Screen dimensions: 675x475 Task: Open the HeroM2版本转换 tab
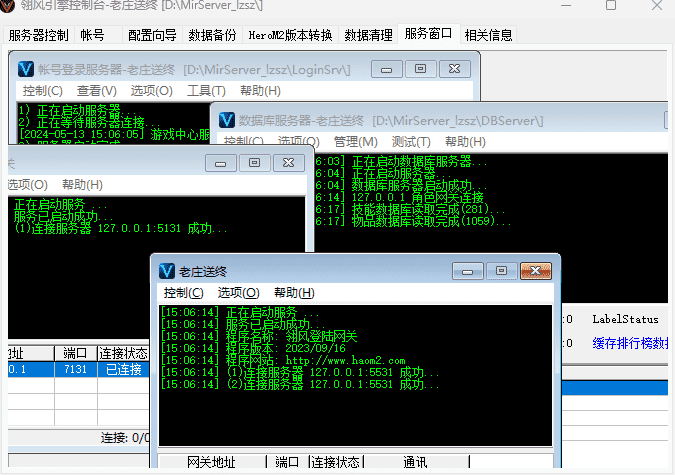coord(290,35)
